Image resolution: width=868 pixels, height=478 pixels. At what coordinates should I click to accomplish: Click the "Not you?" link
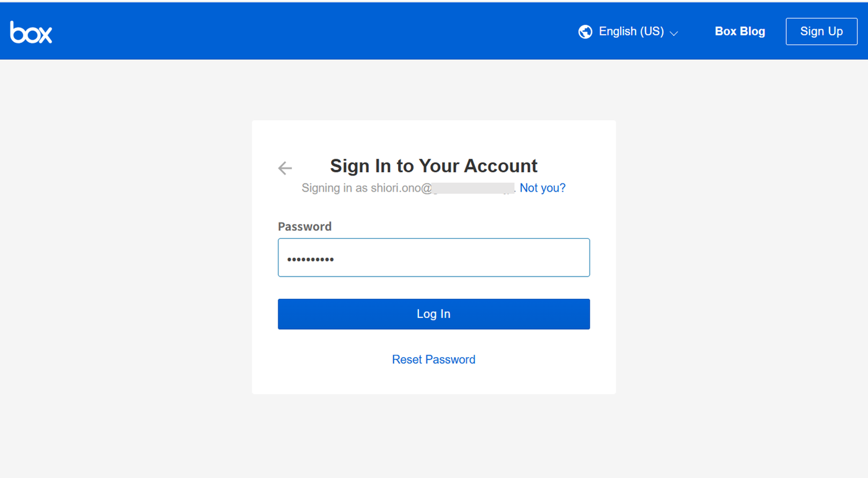pos(542,188)
